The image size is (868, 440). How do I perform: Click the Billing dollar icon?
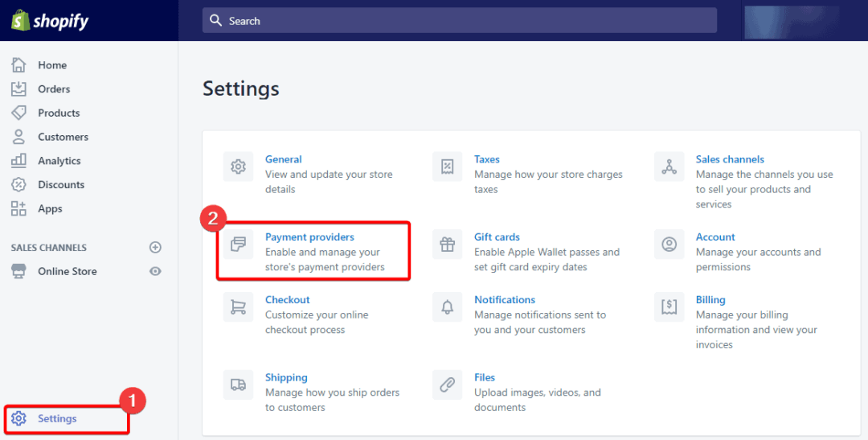click(669, 307)
